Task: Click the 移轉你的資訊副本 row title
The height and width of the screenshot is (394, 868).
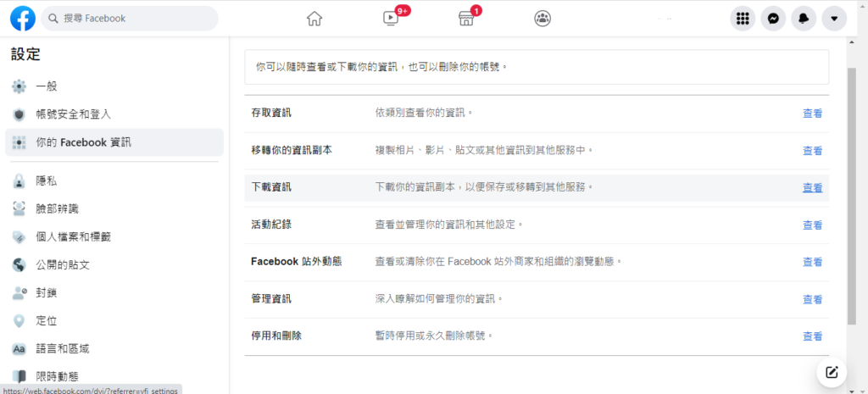Action: (292, 150)
